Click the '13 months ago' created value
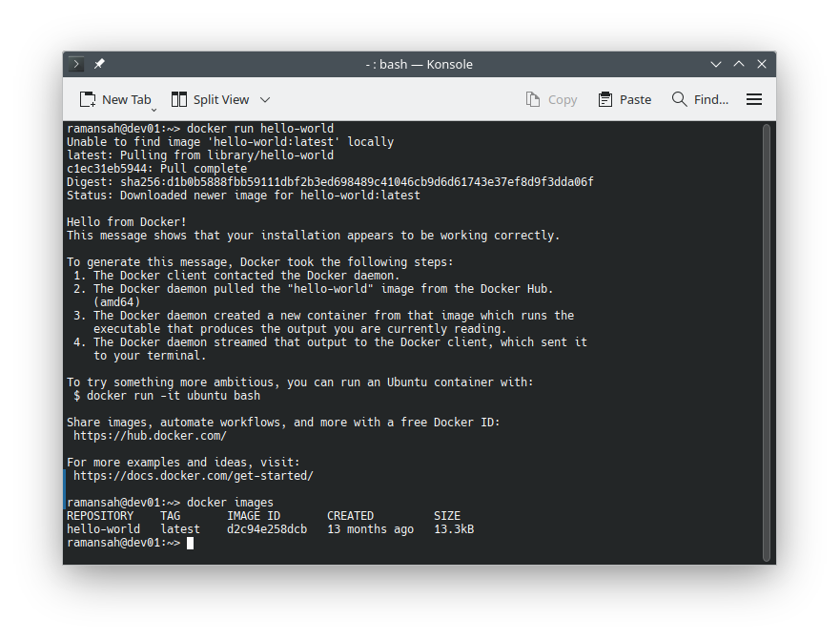 [x=370, y=529]
